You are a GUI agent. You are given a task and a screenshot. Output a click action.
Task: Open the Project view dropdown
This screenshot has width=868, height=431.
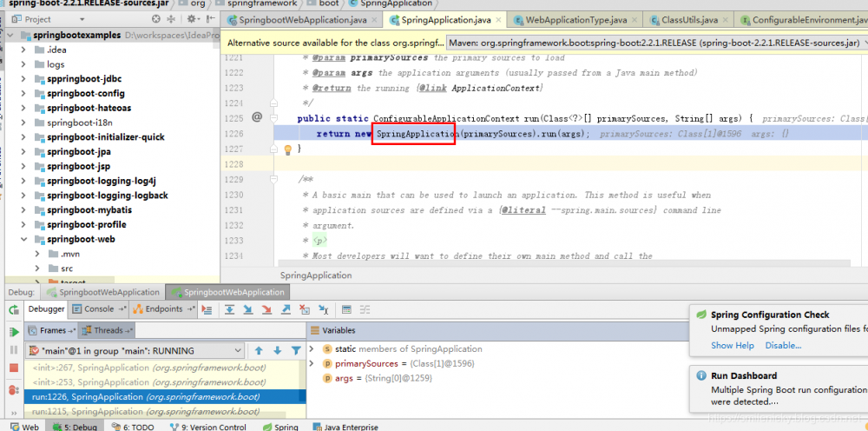click(82, 19)
